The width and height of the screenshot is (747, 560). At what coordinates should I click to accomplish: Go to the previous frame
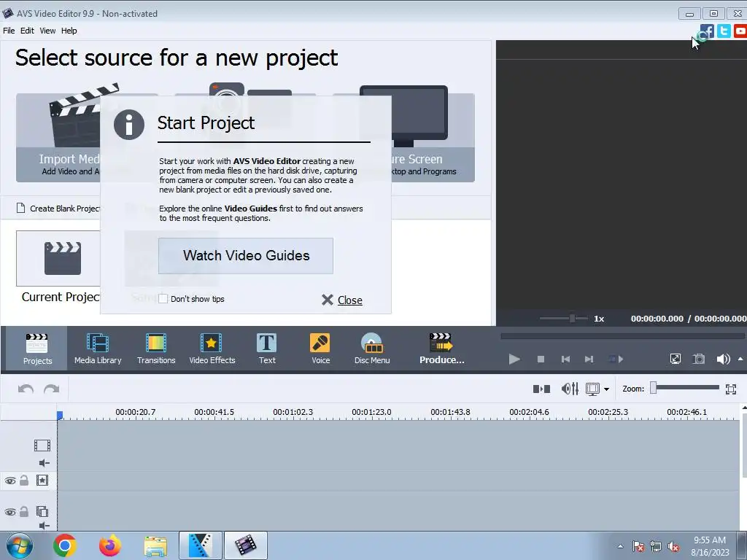[565, 359]
